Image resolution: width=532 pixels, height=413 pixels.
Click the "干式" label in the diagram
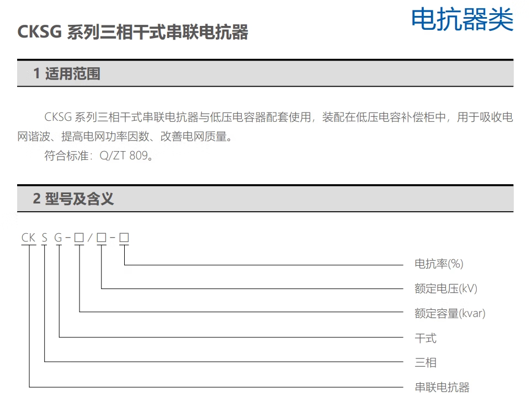425,338
